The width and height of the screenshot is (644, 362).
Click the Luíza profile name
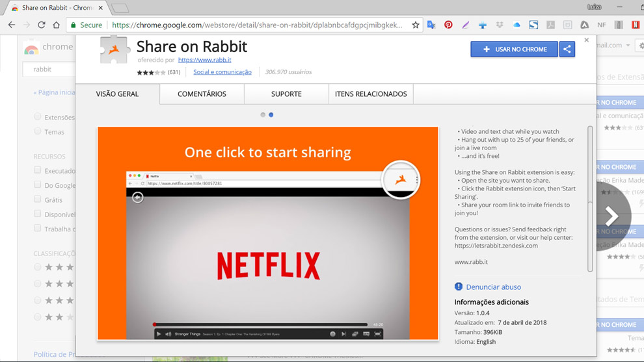595,7
